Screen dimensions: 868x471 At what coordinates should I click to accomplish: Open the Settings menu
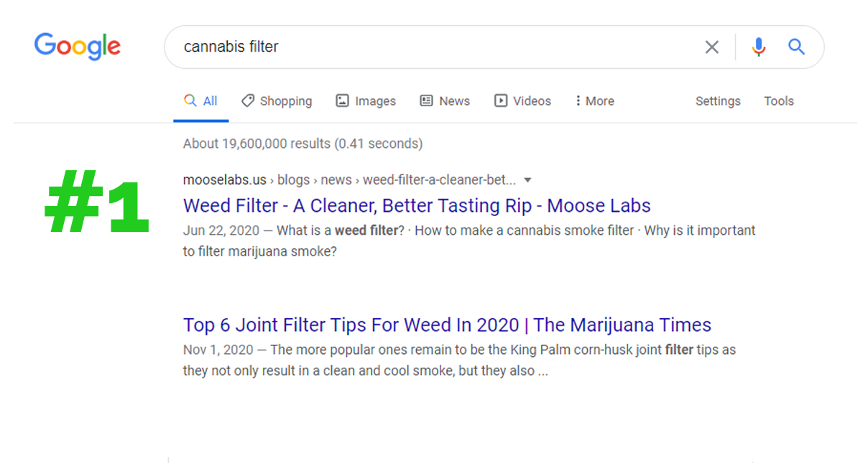718,101
